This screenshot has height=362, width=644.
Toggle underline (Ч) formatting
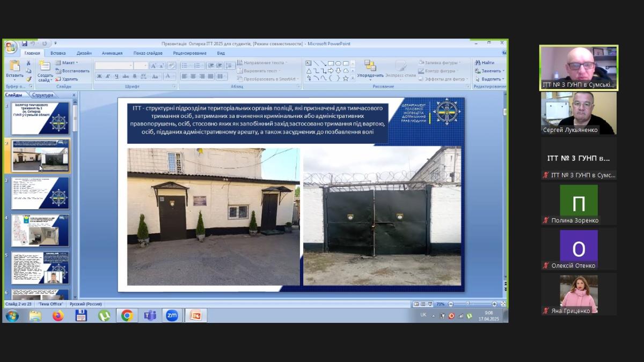(116, 77)
